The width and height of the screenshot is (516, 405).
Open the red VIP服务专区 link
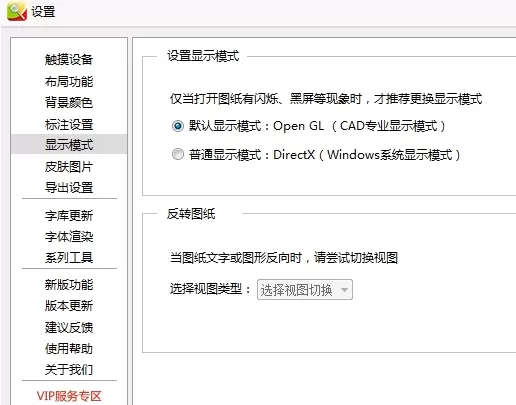pyautogui.click(x=69, y=396)
